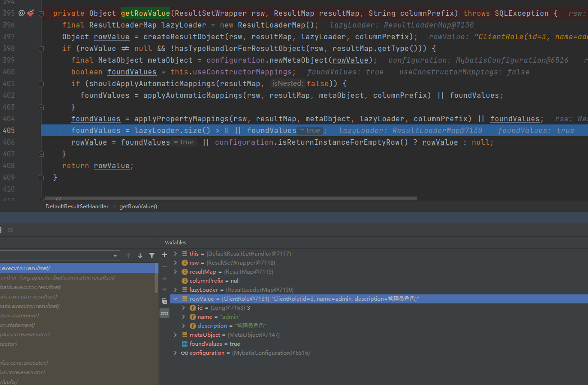Move watch down in Variables toolbar
The height and width of the screenshot is (385, 588).
(164, 289)
